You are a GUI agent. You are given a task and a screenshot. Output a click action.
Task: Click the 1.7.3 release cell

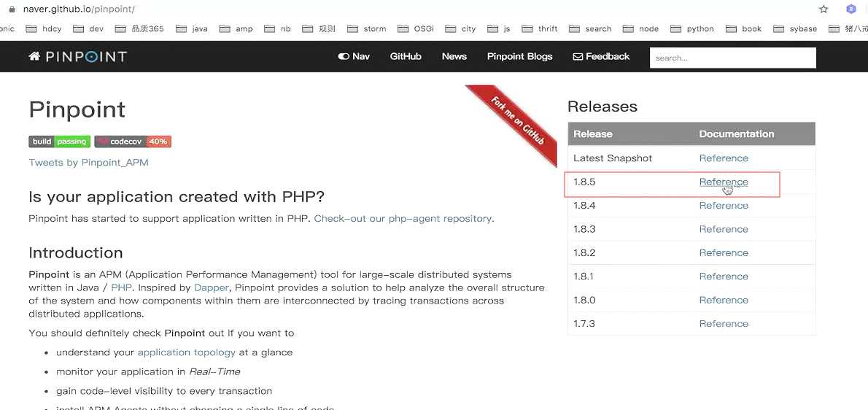pos(584,324)
